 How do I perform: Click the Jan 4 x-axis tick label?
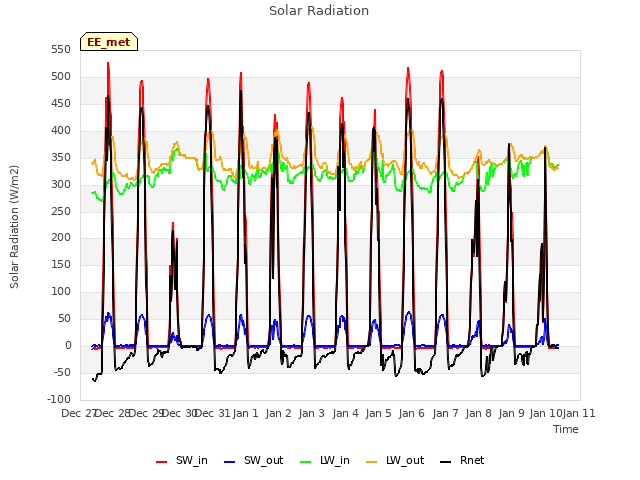pyautogui.click(x=345, y=413)
